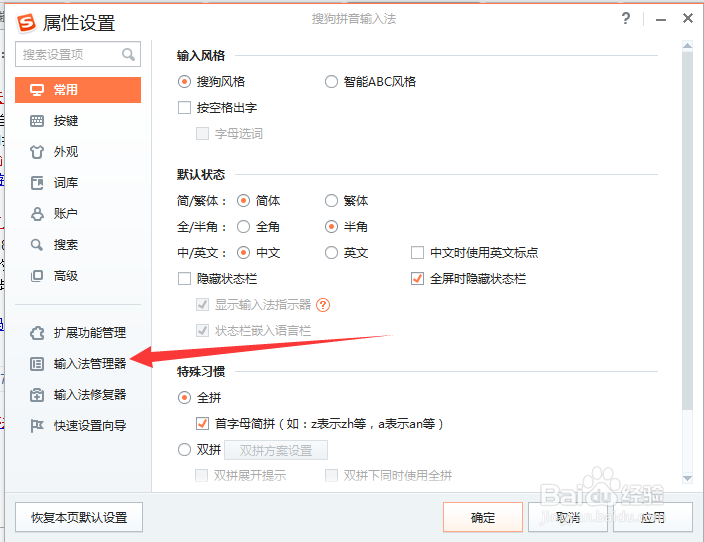Select 英文 as default language
704x542 pixels.
click(331, 253)
